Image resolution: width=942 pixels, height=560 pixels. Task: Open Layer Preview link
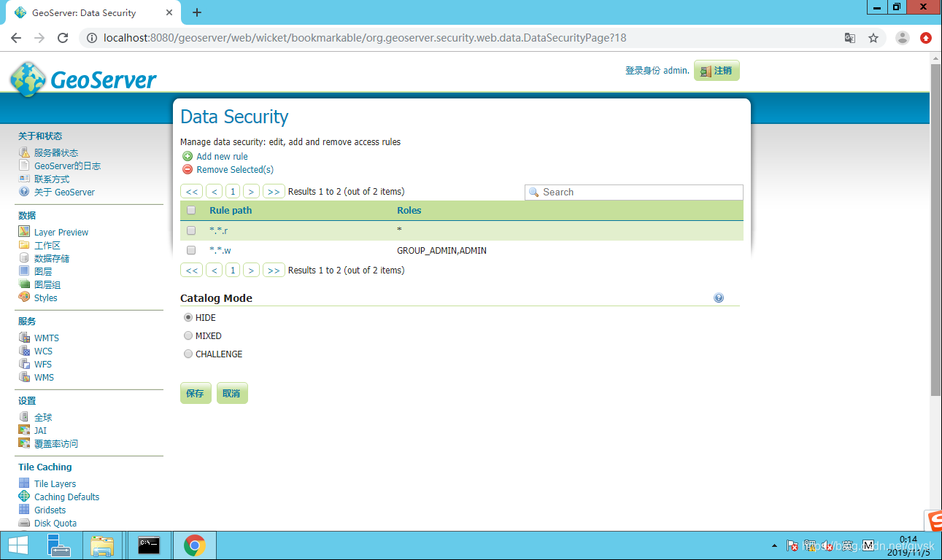[61, 232]
